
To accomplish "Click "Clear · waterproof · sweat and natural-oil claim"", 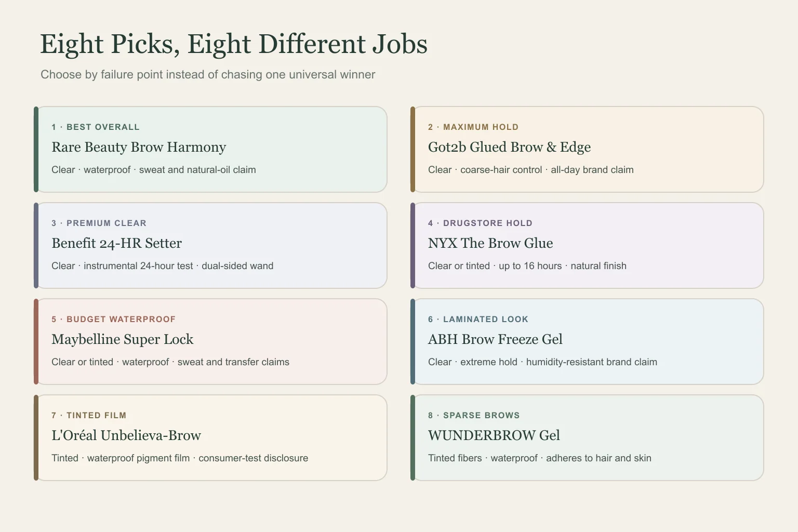I will pyautogui.click(x=154, y=170).
